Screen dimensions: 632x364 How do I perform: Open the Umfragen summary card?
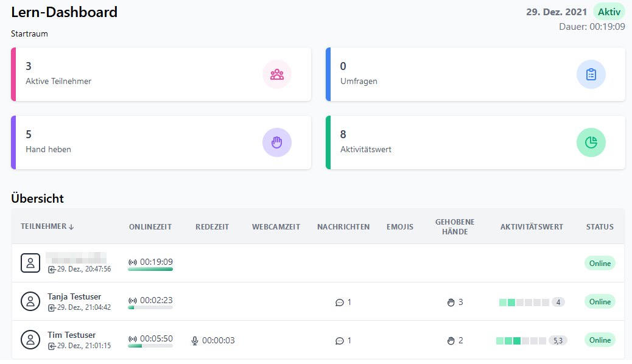475,74
